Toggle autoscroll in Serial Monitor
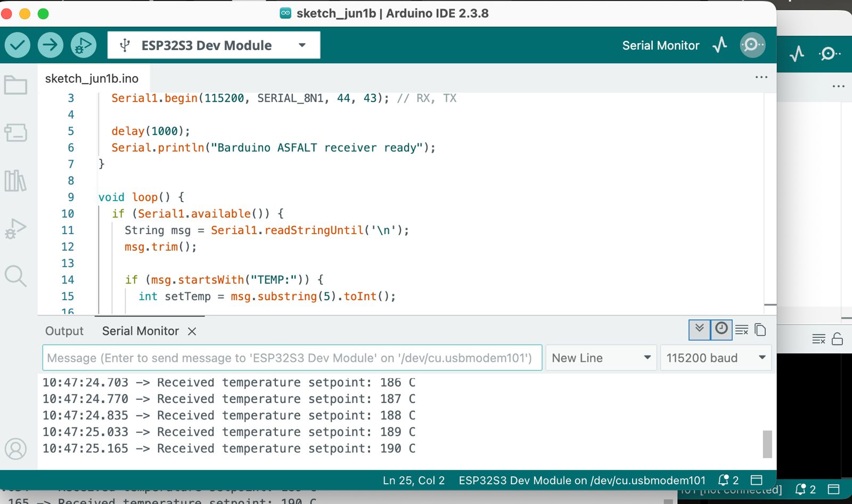This screenshot has width=852, height=504. pos(700,329)
